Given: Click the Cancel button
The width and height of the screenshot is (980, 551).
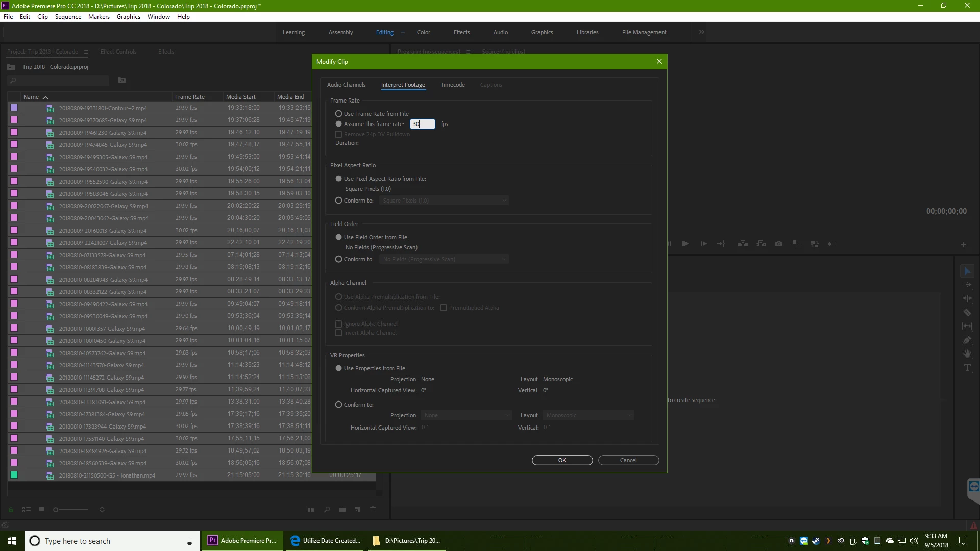Looking at the screenshot, I should (x=628, y=460).
